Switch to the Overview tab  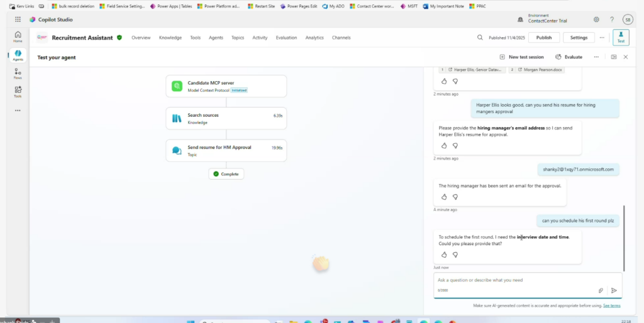141,37
